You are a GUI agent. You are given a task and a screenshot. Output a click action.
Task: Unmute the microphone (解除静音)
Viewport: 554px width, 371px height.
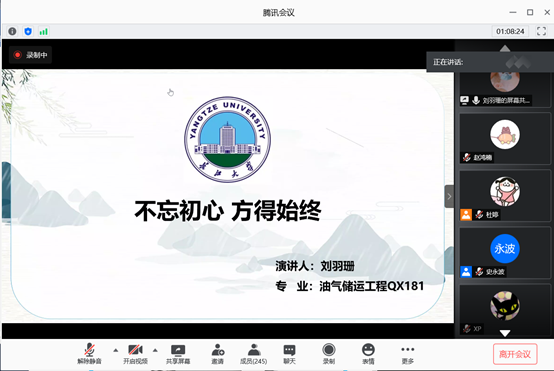click(89, 354)
